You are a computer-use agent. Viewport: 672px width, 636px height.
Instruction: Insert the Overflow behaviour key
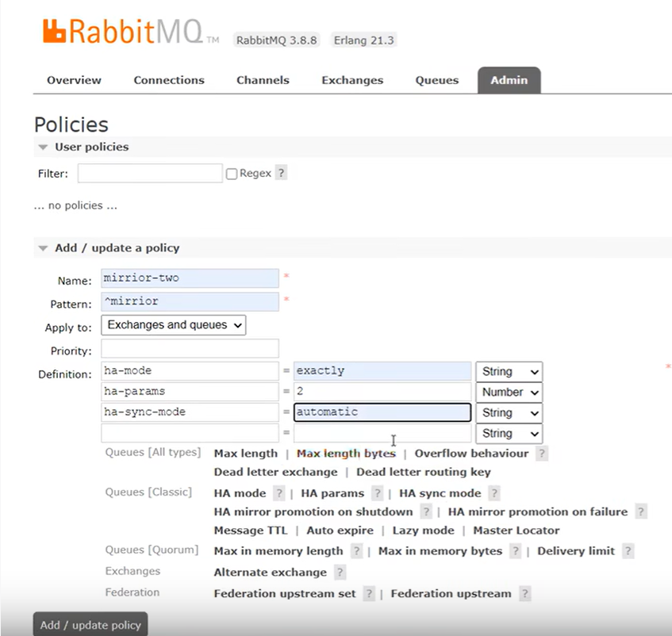click(x=471, y=453)
